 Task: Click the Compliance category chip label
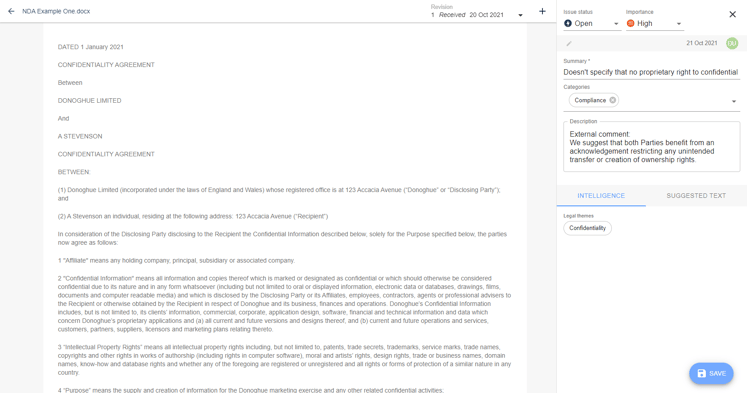590,100
